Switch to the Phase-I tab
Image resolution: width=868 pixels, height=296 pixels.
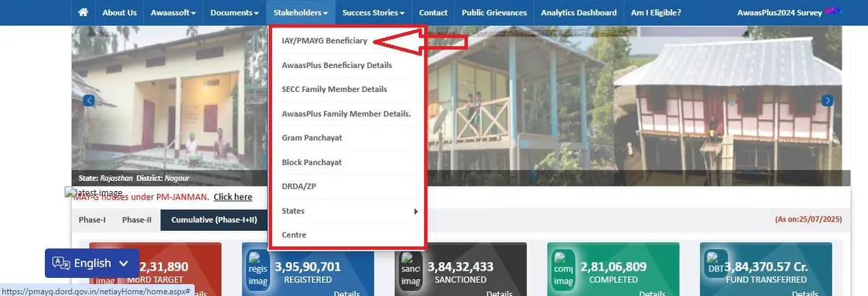[93, 220]
